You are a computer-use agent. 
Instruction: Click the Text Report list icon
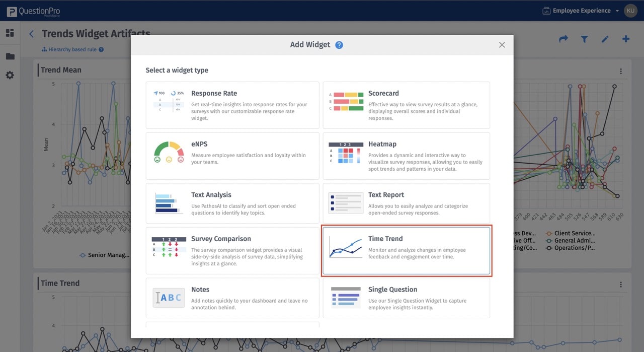(346, 203)
